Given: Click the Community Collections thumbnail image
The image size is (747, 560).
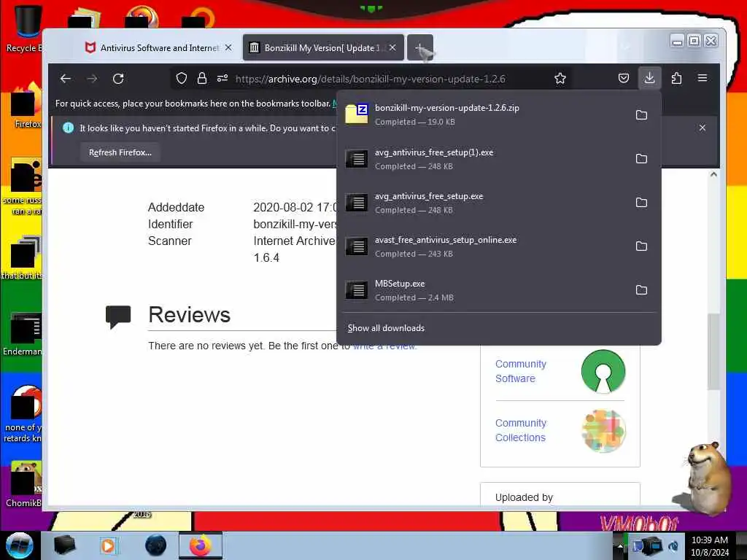Looking at the screenshot, I should [x=603, y=430].
